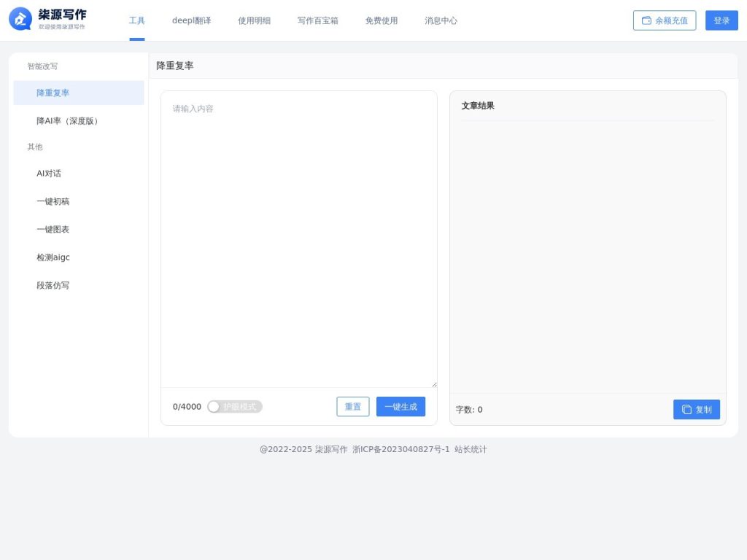Screen dimensions: 747x560
Task: Toggle the 护眼模式 switch
Action: 235,407
